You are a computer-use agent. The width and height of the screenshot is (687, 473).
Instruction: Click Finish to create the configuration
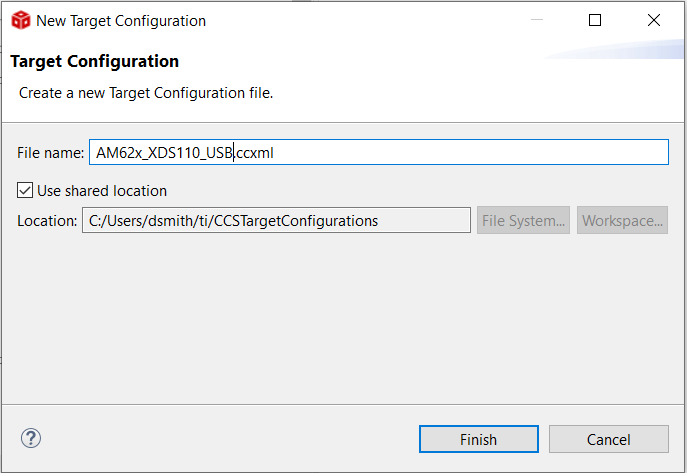(x=478, y=439)
